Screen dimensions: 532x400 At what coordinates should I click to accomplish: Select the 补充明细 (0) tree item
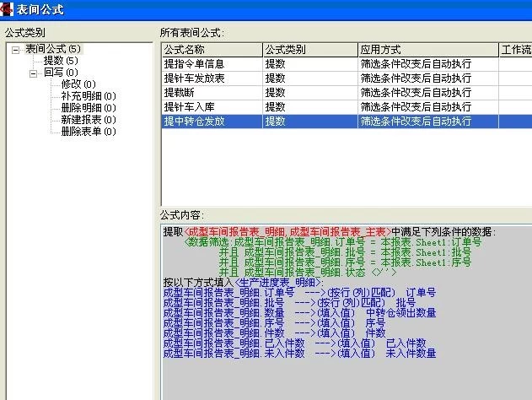point(88,96)
